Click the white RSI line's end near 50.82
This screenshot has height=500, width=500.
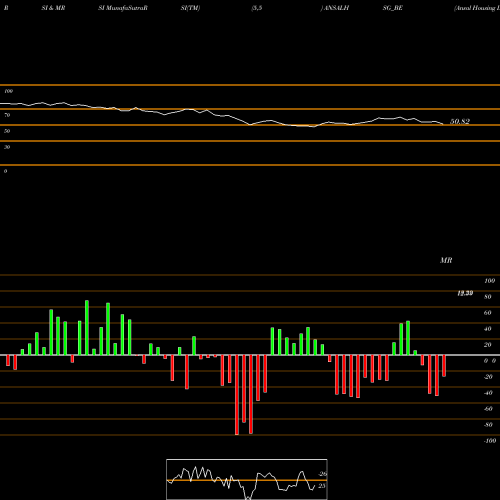(x=443, y=124)
